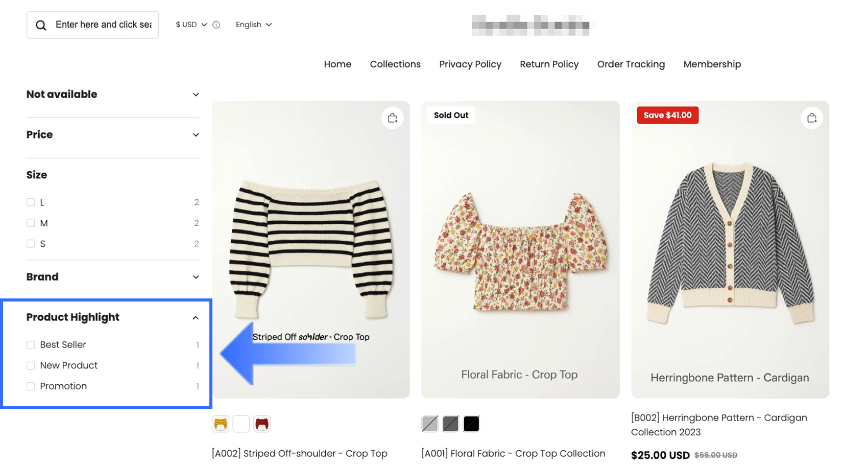Select the red top variant swatch

click(x=262, y=424)
